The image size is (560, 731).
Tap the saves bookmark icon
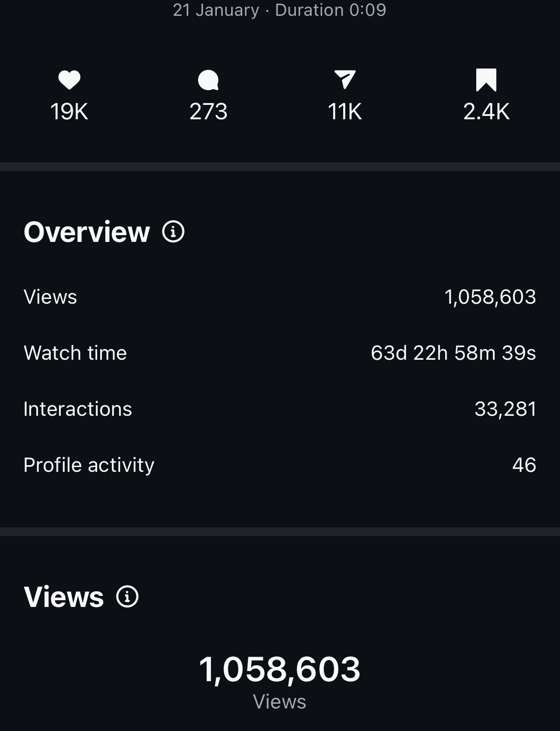click(x=486, y=80)
